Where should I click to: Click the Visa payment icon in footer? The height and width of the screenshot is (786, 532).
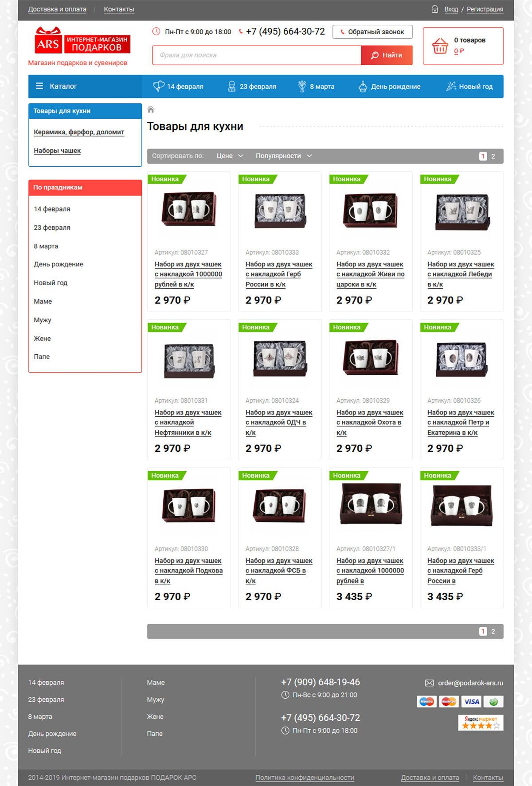click(471, 701)
